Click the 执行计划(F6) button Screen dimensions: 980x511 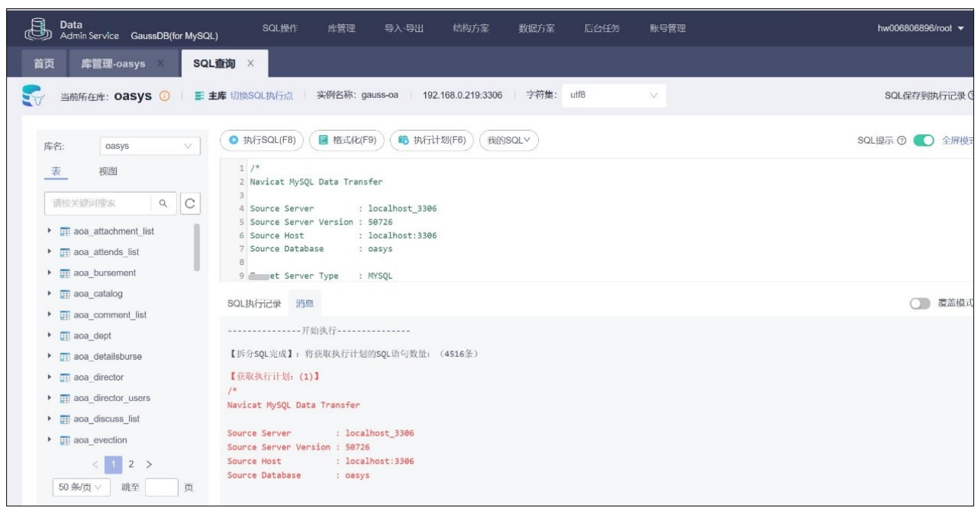[432, 140]
